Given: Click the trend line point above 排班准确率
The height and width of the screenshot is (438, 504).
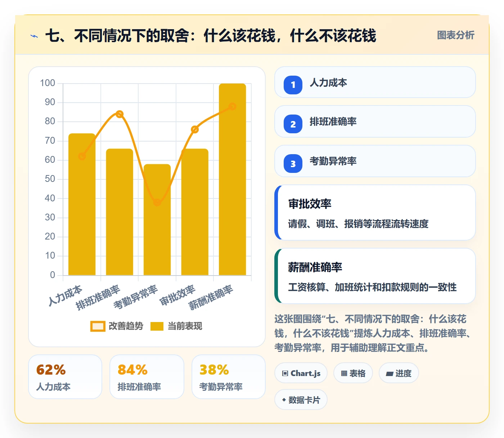Looking at the screenshot, I should pyautogui.click(x=120, y=114).
